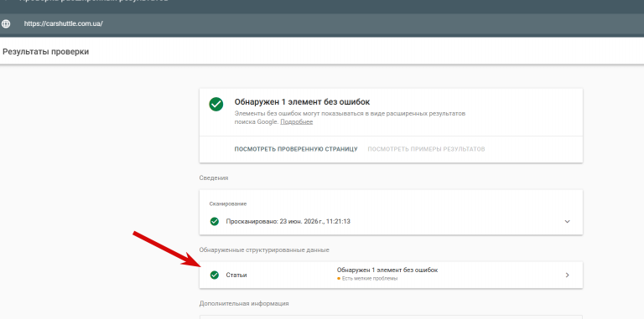The image size is (644, 319).
Task: Click the large green check status icon
Action: click(216, 104)
